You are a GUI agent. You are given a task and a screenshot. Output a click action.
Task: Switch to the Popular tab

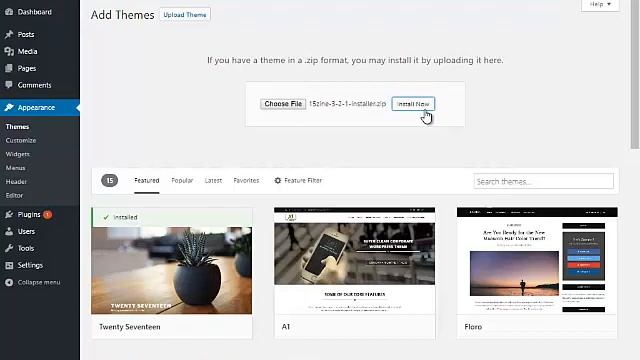(182, 180)
